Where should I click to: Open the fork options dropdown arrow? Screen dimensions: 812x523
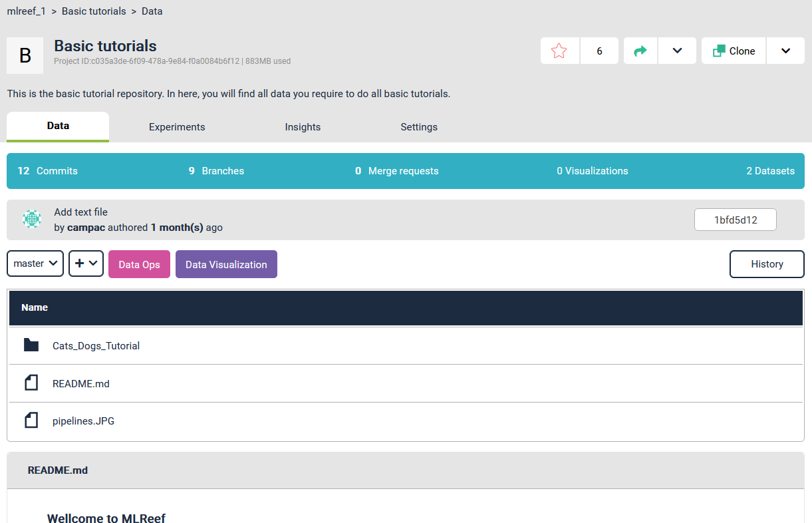tap(677, 51)
